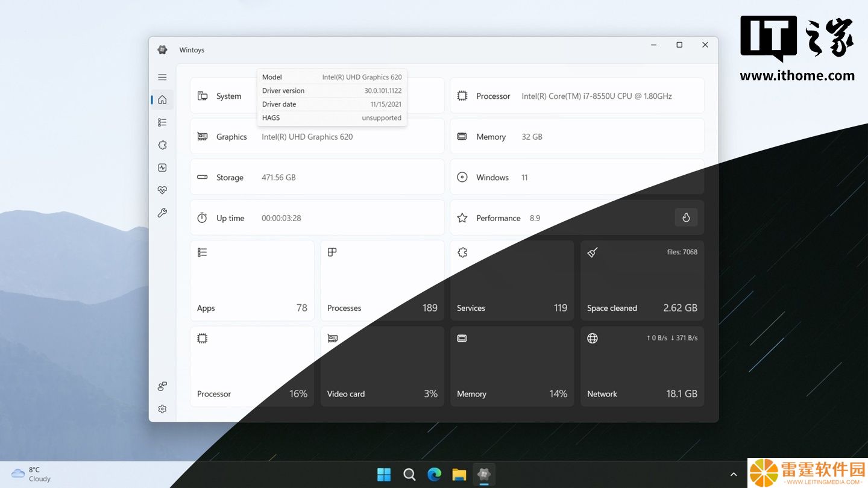Click the Driver date 11/15/2021 in tooltip
Image resolution: width=868 pixels, height=488 pixels.
pyautogui.click(x=386, y=104)
